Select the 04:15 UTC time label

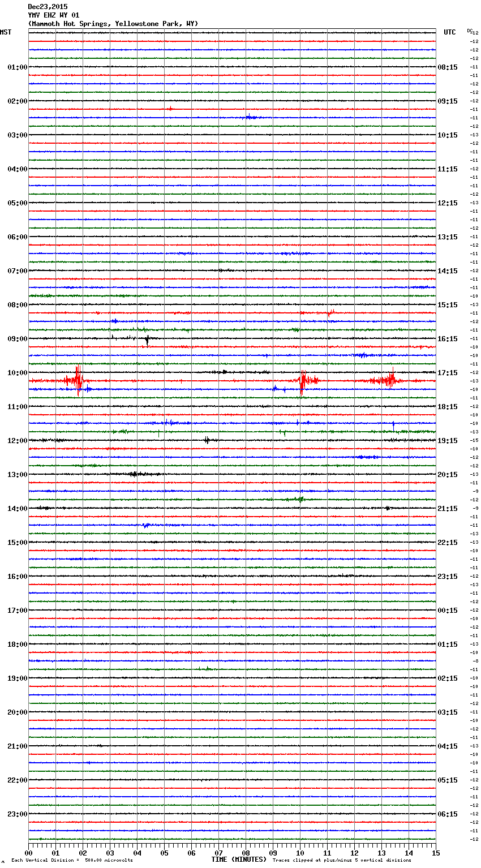point(448,746)
